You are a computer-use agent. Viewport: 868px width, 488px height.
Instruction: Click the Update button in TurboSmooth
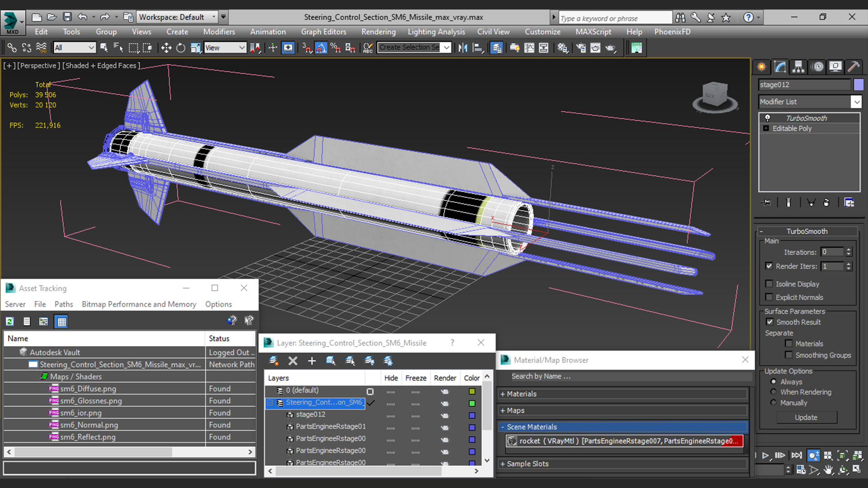click(806, 417)
